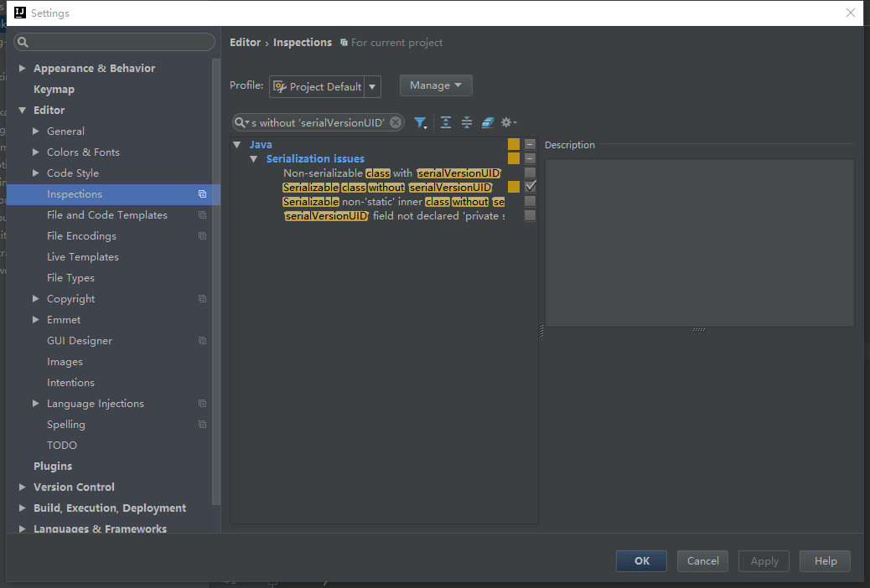Close the Settings dialog window
Image resolution: width=870 pixels, height=588 pixels.
click(x=851, y=13)
